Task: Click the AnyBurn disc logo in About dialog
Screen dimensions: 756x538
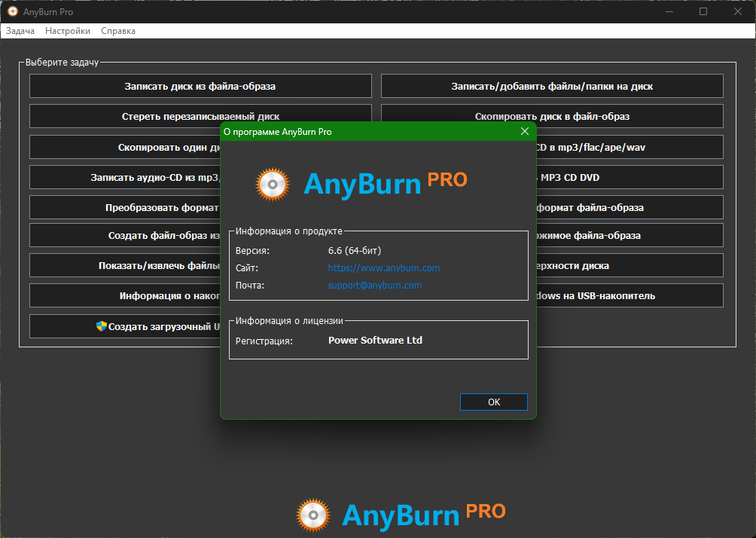Action: click(x=273, y=185)
